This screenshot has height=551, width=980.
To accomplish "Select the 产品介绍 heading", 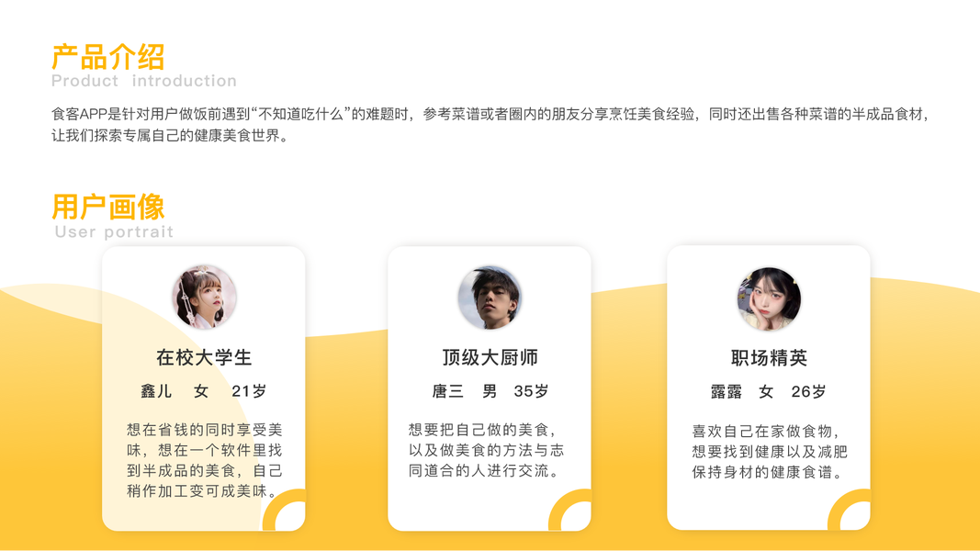I will click(x=108, y=57).
